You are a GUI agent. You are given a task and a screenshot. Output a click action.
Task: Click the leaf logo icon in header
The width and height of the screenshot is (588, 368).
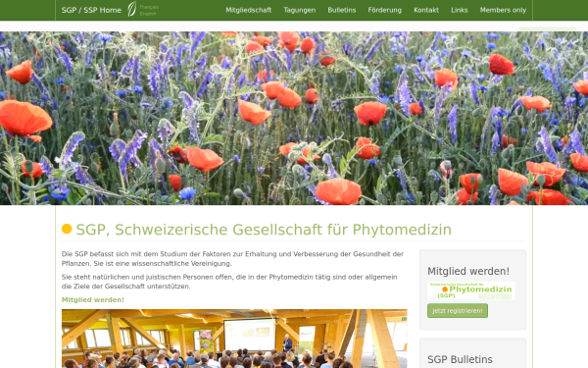131,9
